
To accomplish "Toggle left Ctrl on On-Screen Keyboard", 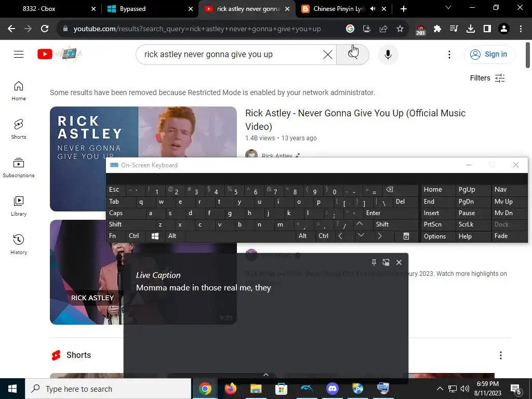I will 137,236.
